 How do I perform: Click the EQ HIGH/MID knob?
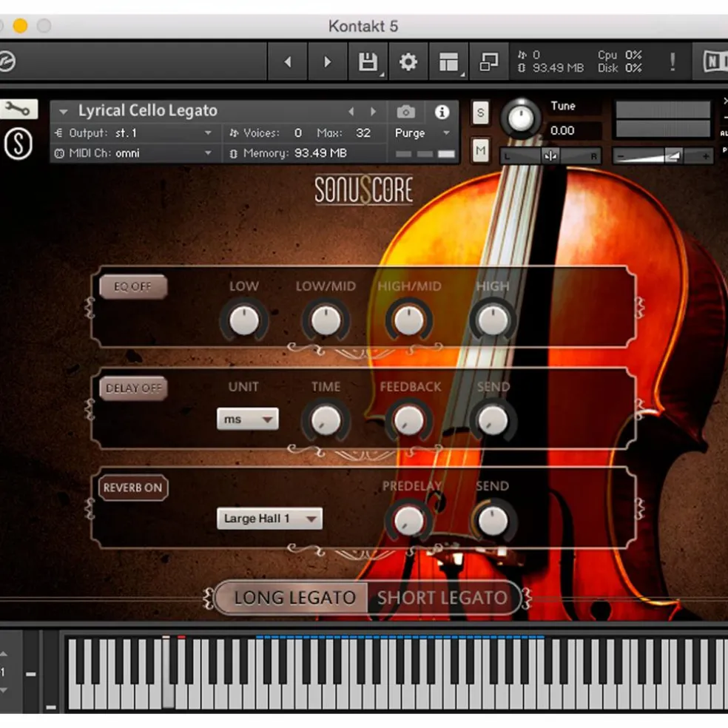pos(408,321)
